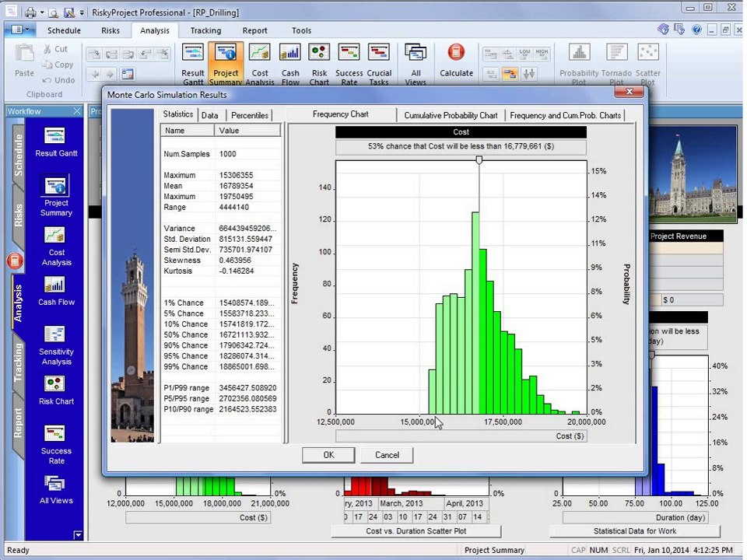Open Cost Analysis ribbon view

click(260, 64)
